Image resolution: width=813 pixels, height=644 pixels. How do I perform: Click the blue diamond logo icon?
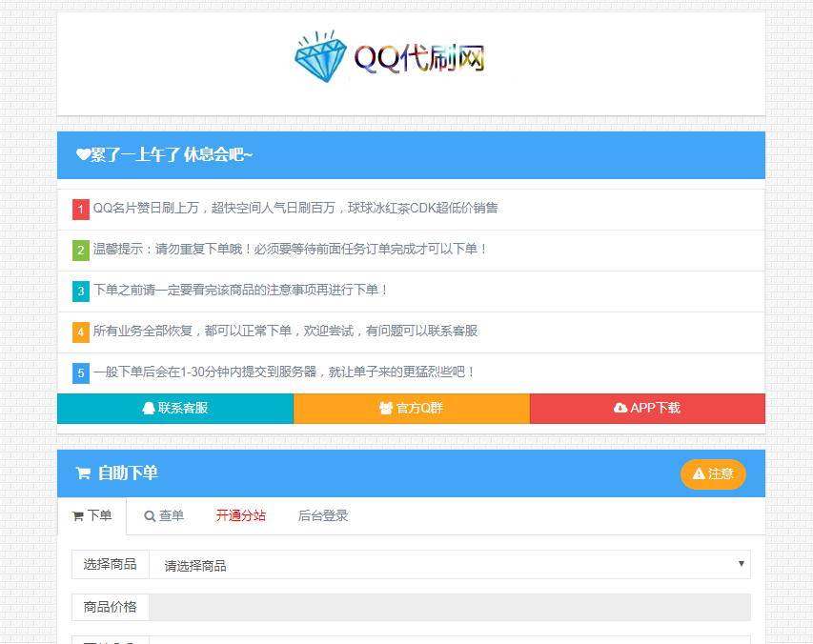320,56
